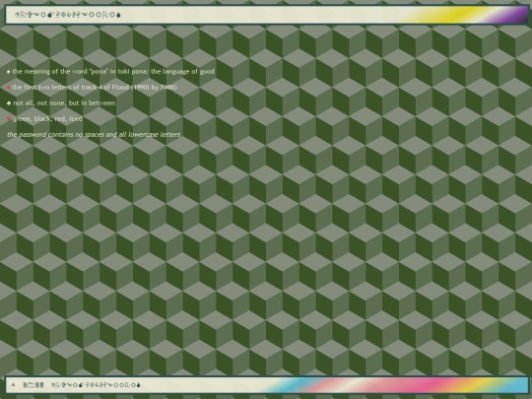Select the hint "not all, not none, but in between"

tap(64, 102)
